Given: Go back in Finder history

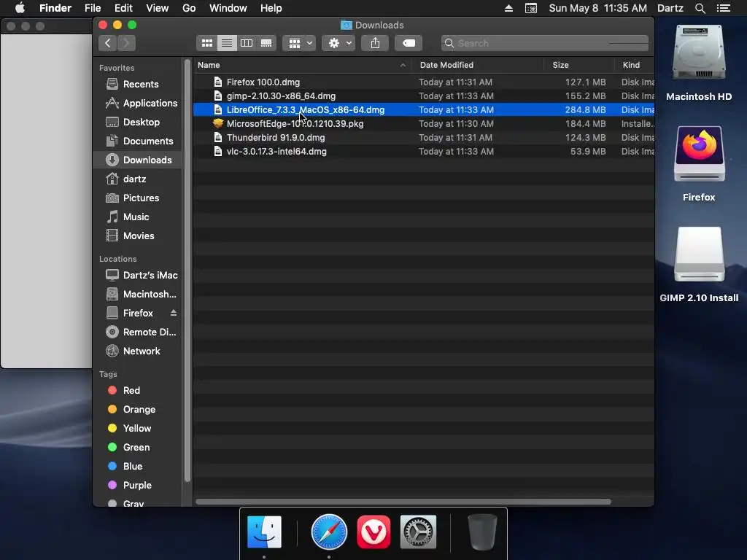Looking at the screenshot, I should 108,43.
